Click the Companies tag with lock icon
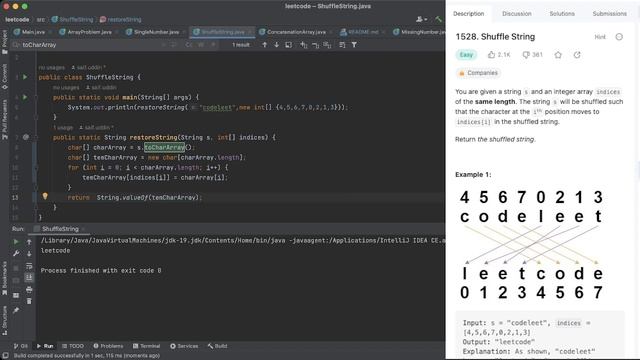 pos(478,73)
